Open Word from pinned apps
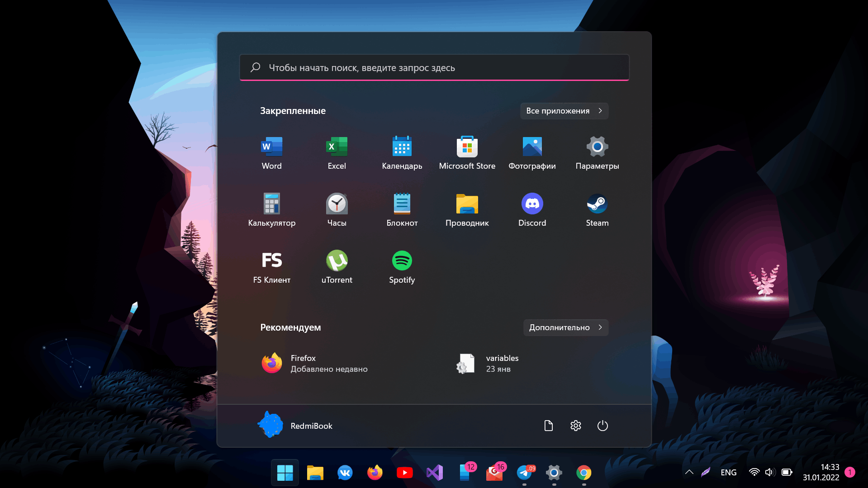The height and width of the screenshot is (488, 868). (271, 153)
